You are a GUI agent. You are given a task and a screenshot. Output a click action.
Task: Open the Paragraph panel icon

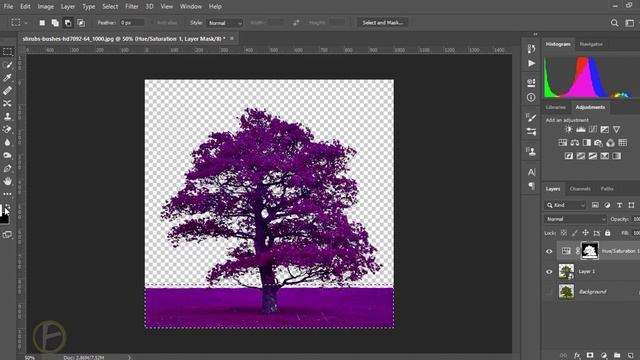click(x=531, y=186)
